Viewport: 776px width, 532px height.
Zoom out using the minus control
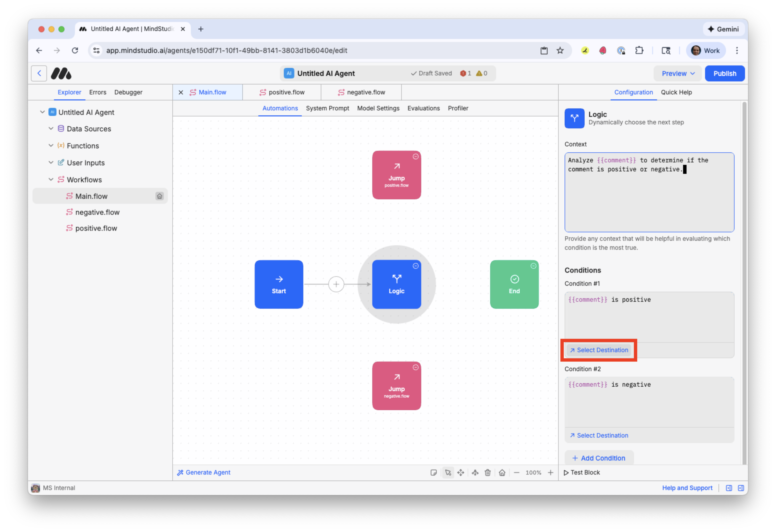tap(517, 473)
